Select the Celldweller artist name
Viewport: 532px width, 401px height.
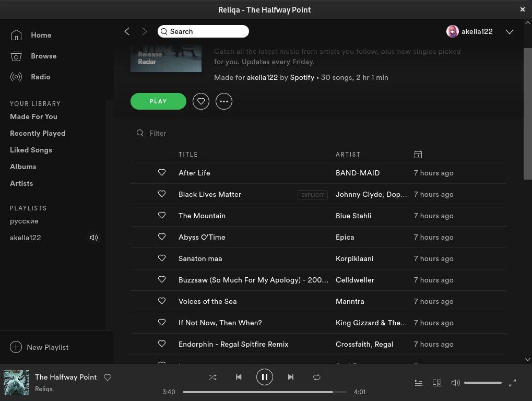click(355, 280)
